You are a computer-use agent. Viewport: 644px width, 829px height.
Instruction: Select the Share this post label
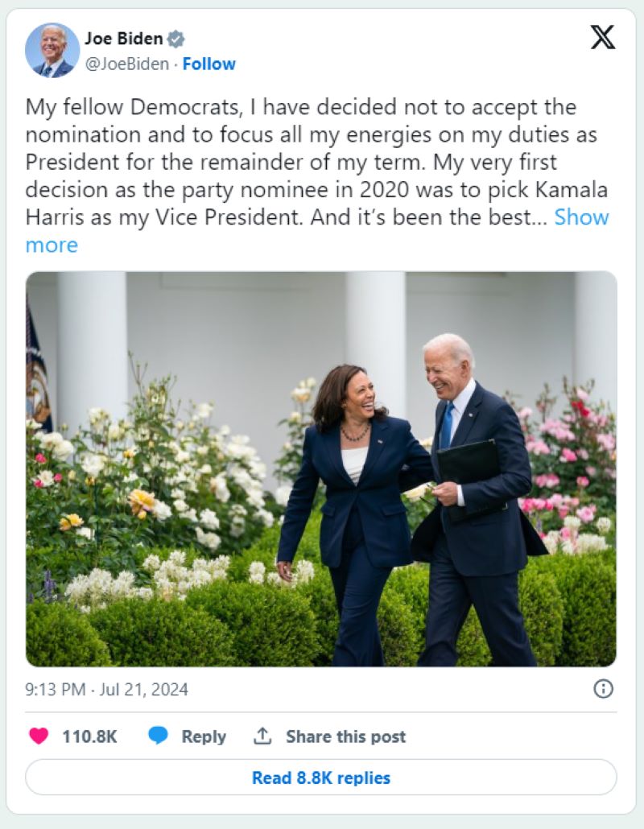346,736
